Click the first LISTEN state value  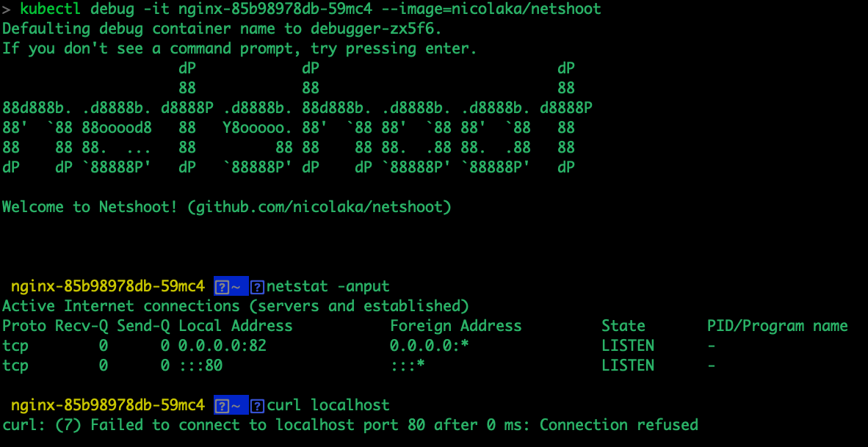[x=628, y=346]
